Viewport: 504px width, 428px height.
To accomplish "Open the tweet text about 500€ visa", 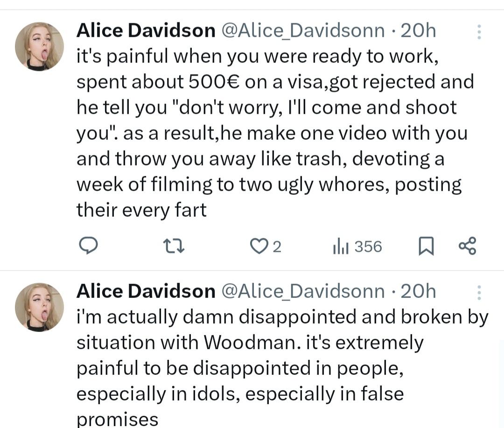I will point(271,133).
